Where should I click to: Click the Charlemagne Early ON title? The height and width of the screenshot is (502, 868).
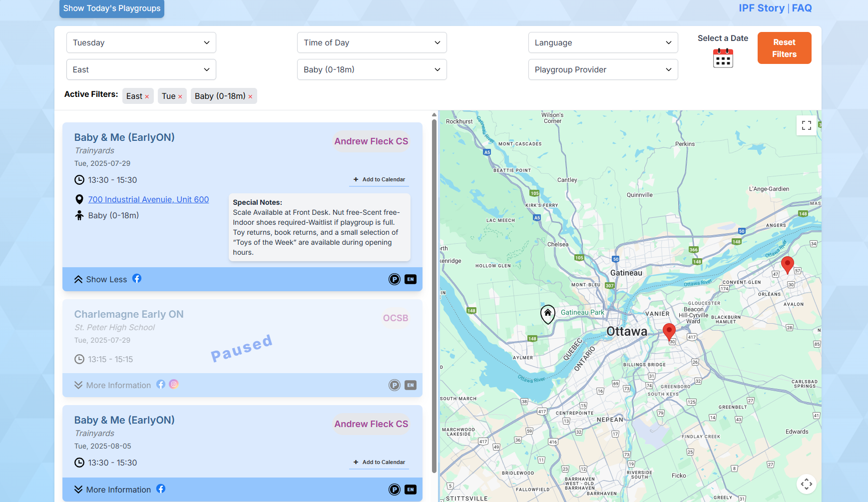129,314
